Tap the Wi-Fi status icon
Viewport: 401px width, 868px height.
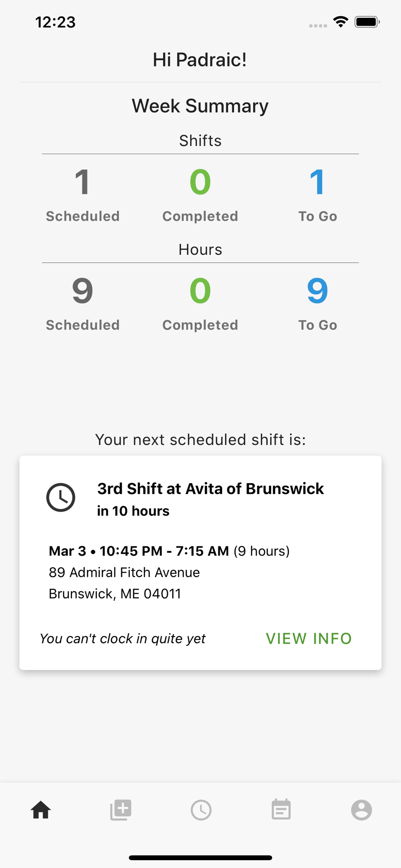click(x=341, y=22)
